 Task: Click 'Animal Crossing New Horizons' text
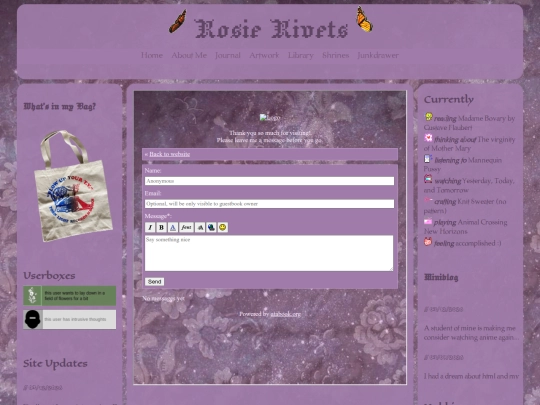(x=466, y=227)
